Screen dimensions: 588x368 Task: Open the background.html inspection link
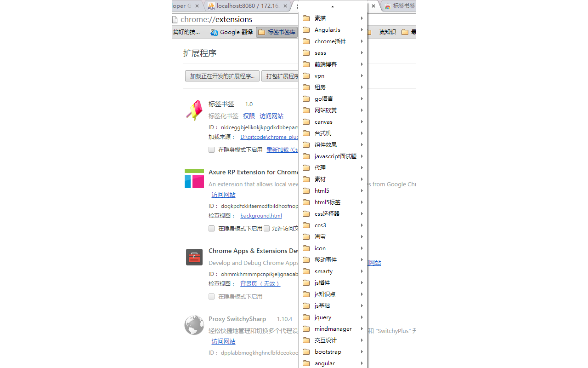[x=260, y=215]
